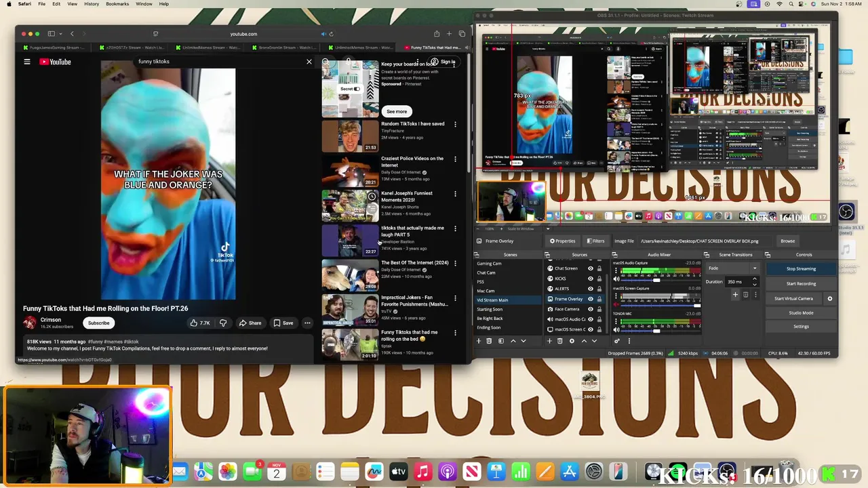Open Music app in the Dock
868x488 pixels.
pyautogui.click(x=422, y=472)
